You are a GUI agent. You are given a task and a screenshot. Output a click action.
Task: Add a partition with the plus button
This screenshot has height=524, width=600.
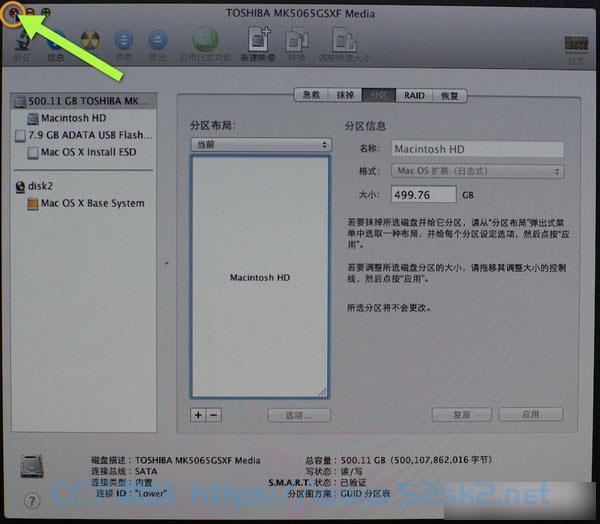[x=198, y=415]
